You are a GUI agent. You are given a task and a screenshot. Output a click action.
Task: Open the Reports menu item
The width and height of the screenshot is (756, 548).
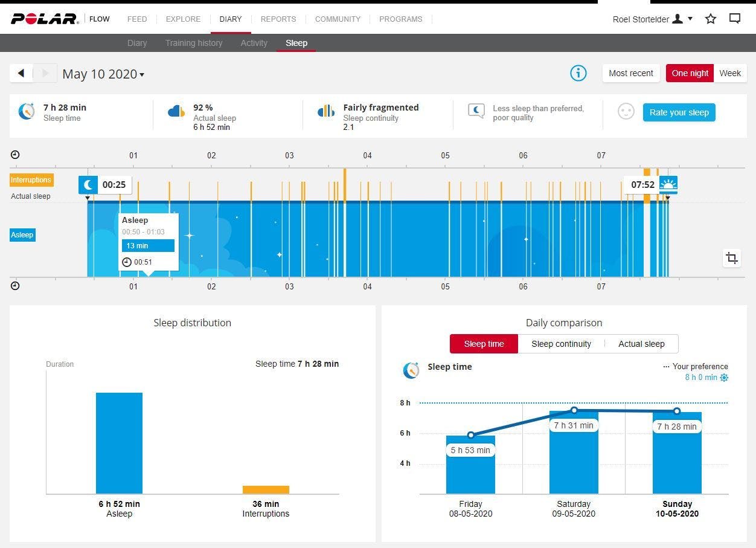point(278,19)
